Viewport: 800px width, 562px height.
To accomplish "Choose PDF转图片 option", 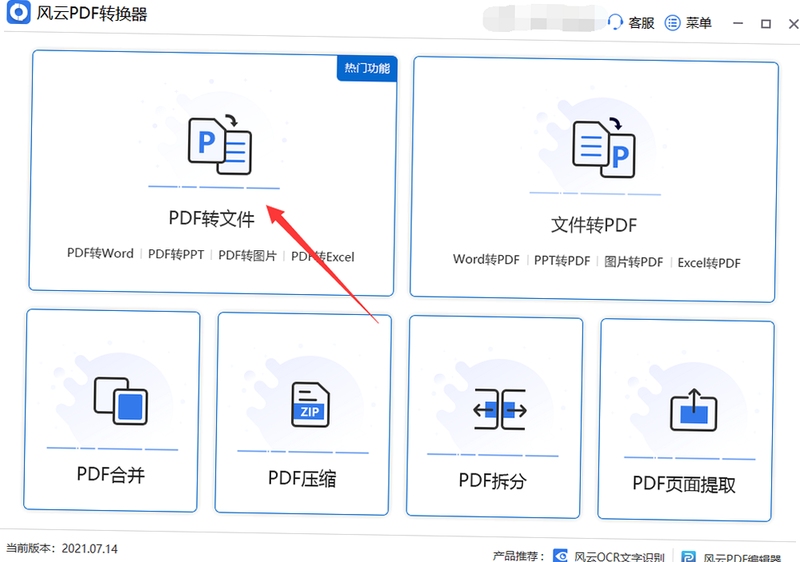I will pos(247,255).
